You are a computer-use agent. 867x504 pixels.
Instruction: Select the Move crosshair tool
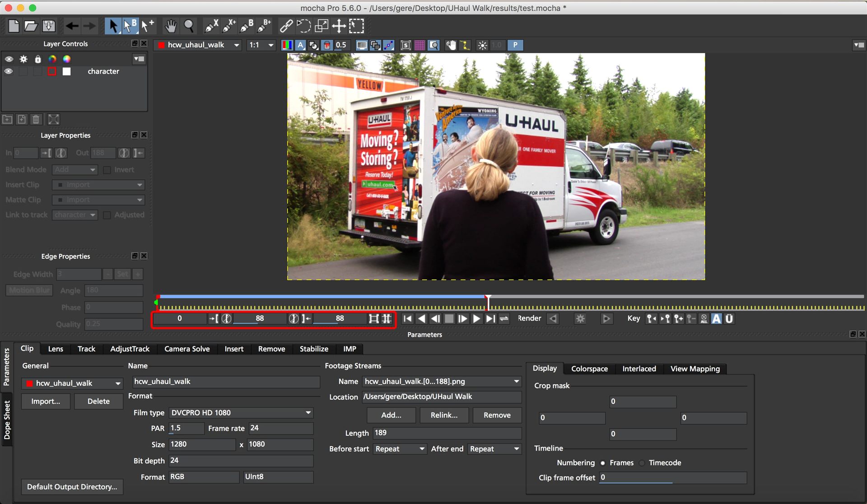point(339,26)
